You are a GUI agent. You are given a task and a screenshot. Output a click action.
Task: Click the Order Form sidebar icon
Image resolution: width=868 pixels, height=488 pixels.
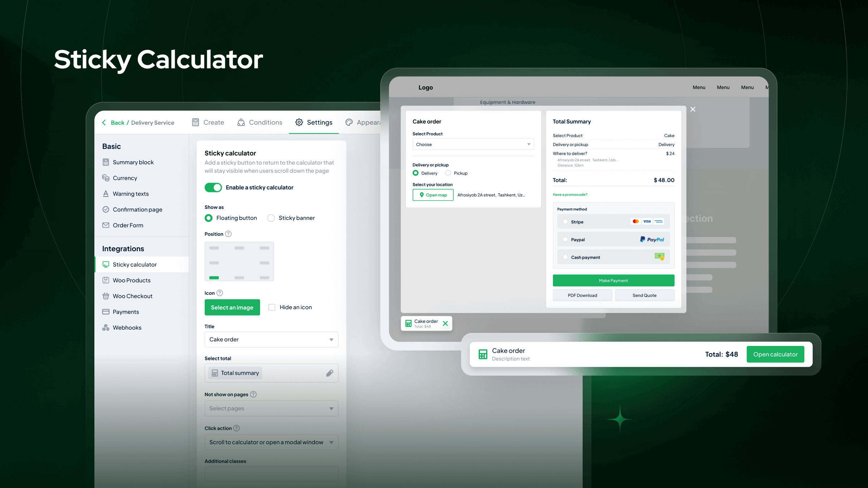click(106, 225)
